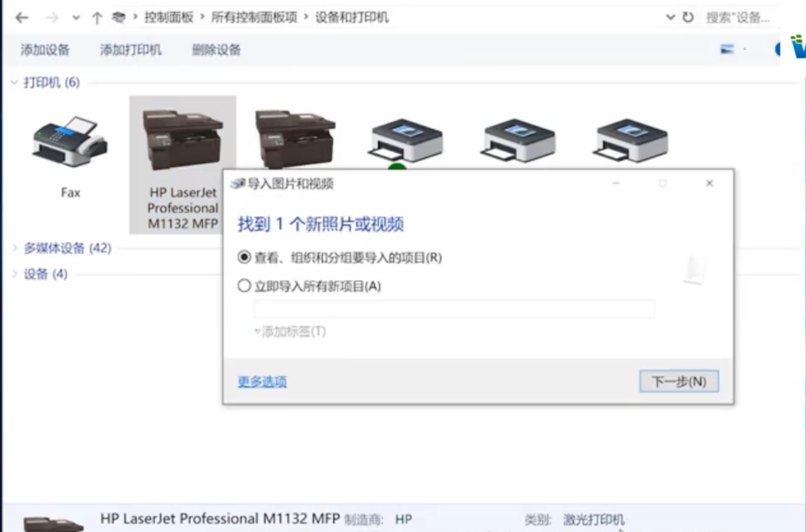The image size is (806, 532).
Task: Collapse the 打印机 (6) group
Action: (14, 83)
